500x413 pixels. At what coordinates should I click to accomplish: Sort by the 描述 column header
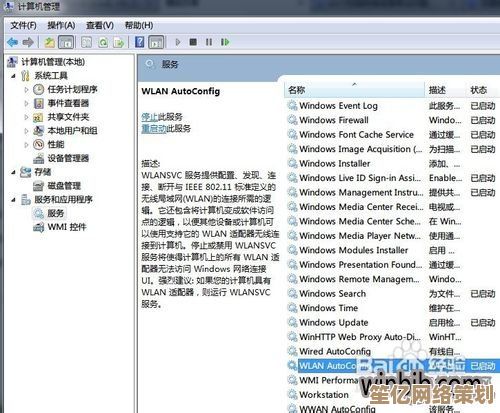pyautogui.click(x=445, y=90)
